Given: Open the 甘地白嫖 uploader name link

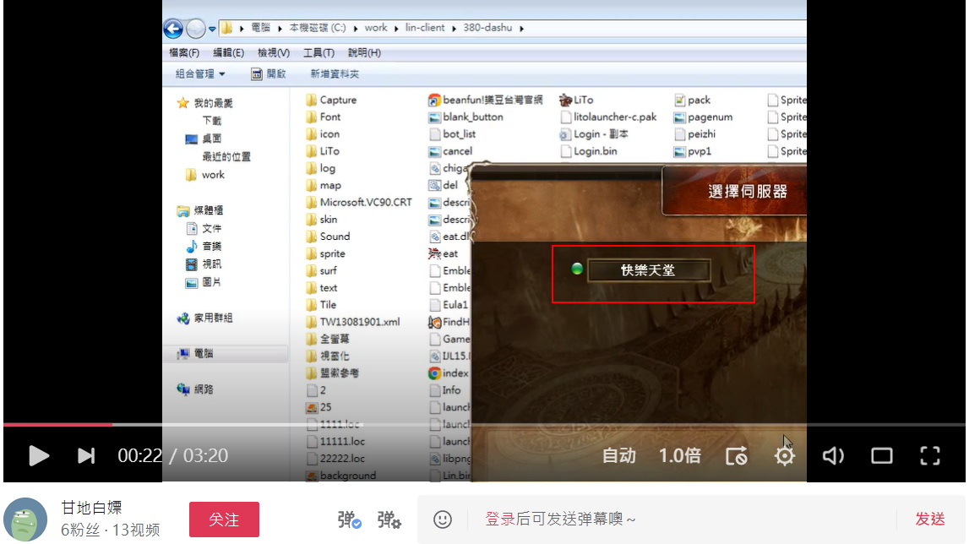Looking at the screenshot, I should (x=91, y=508).
